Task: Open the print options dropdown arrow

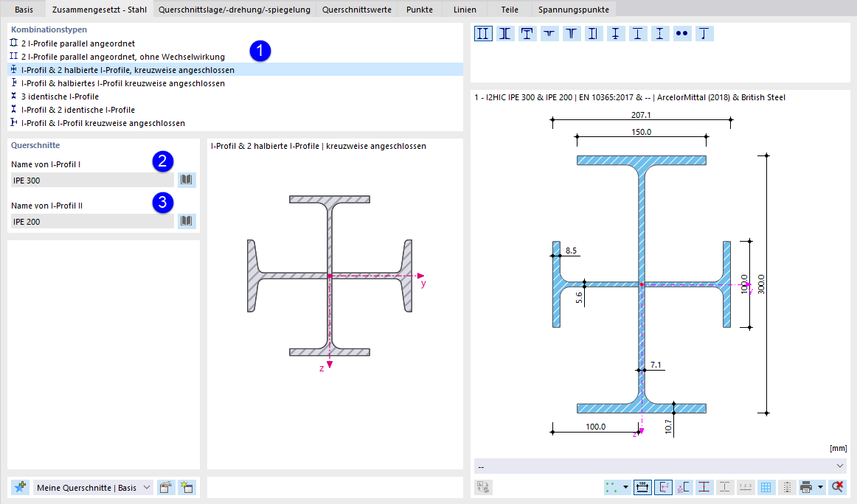Action: coord(820,487)
